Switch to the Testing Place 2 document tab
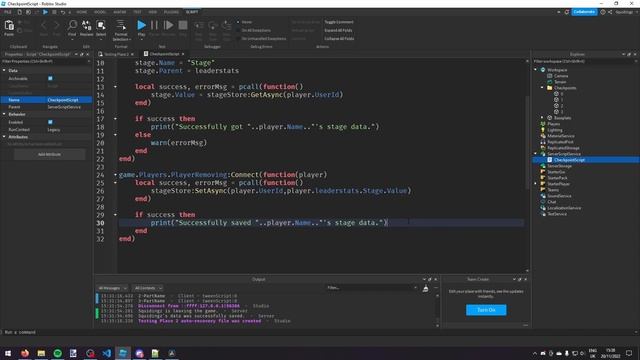This screenshot has height=360, width=640. pos(116,54)
